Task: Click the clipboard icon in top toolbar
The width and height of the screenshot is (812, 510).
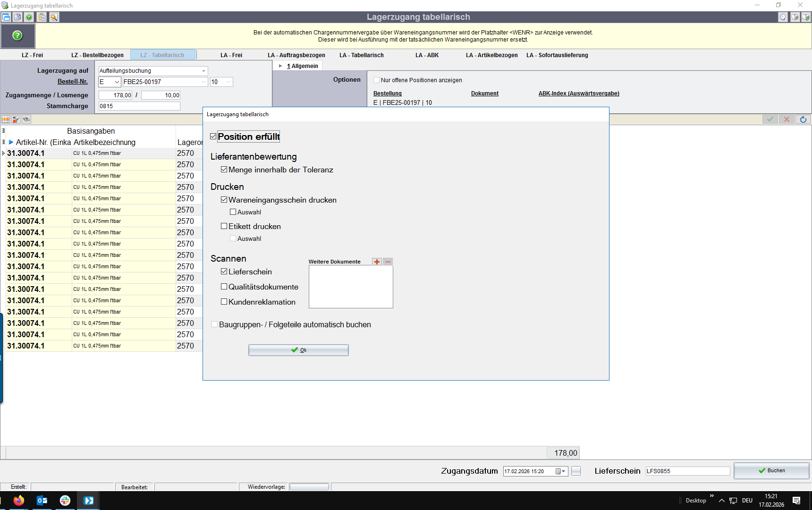Action: [42, 17]
